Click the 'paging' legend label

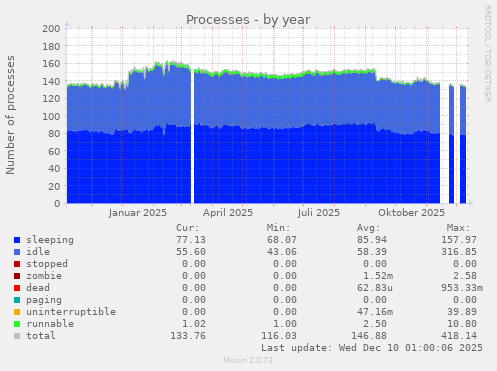point(44,300)
